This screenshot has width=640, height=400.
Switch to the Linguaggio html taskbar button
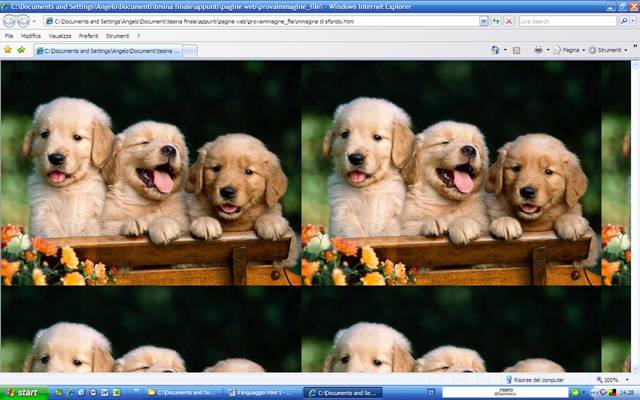(x=263, y=393)
